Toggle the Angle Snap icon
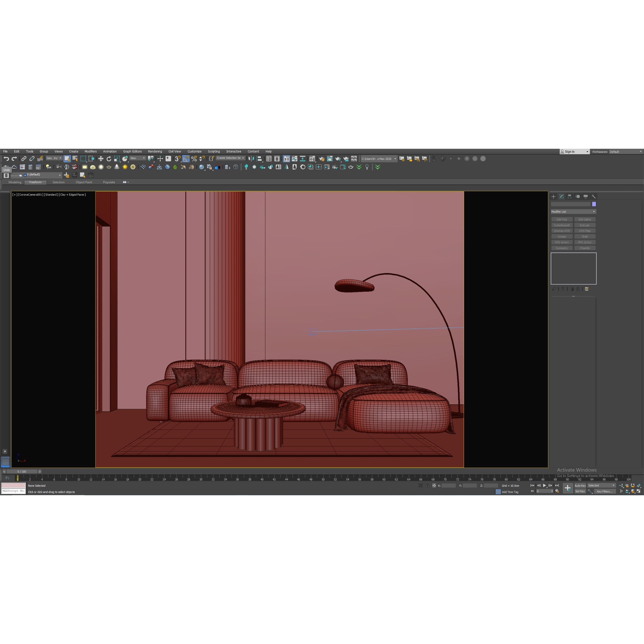This screenshot has width=644, height=644. pyautogui.click(x=186, y=159)
